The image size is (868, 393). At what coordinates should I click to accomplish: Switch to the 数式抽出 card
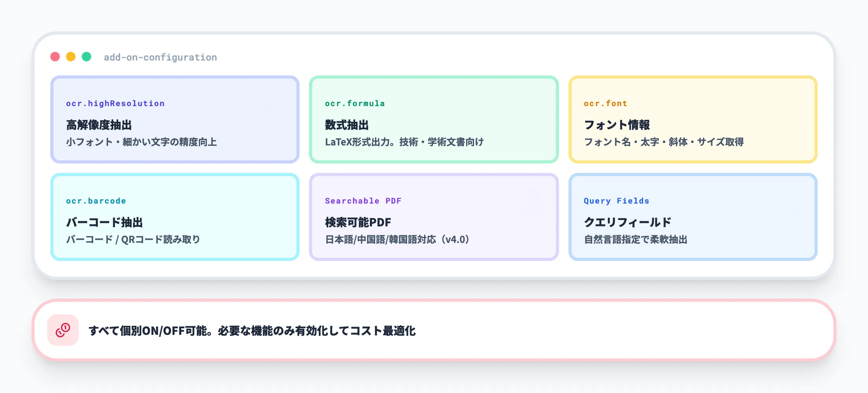434,119
